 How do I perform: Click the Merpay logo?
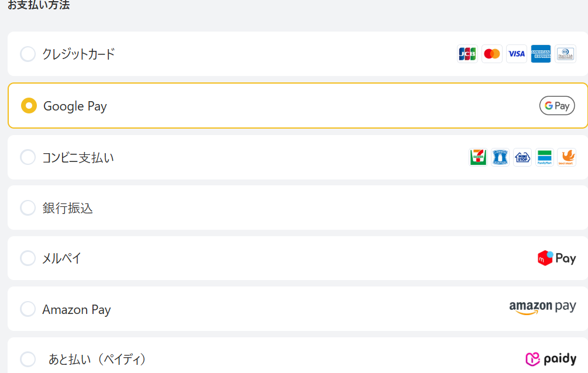(x=556, y=258)
